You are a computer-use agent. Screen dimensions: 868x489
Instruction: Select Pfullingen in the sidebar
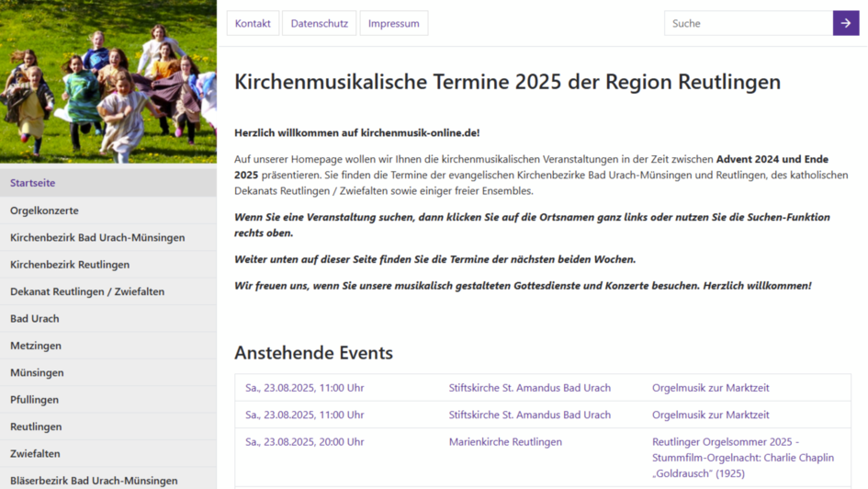pos(108,399)
